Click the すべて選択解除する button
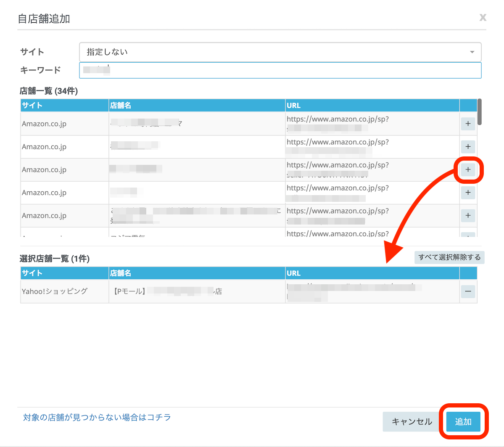The height and width of the screenshot is (447, 504). point(449,257)
